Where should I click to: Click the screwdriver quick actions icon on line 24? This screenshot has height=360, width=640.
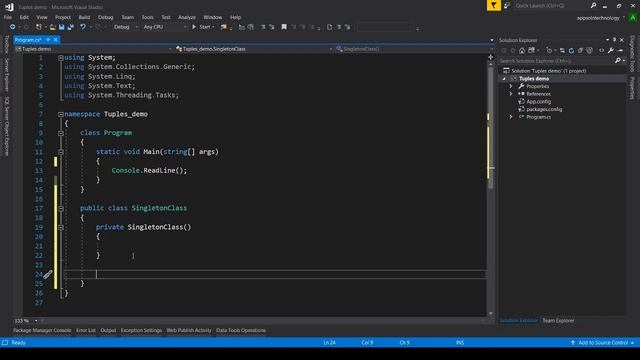click(48, 275)
